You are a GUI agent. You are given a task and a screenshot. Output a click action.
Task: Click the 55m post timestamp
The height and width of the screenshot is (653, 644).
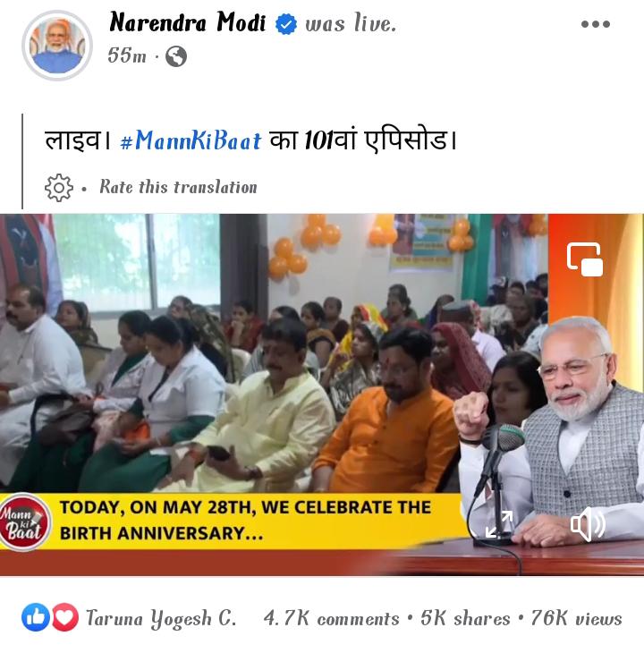[x=127, y=55]
